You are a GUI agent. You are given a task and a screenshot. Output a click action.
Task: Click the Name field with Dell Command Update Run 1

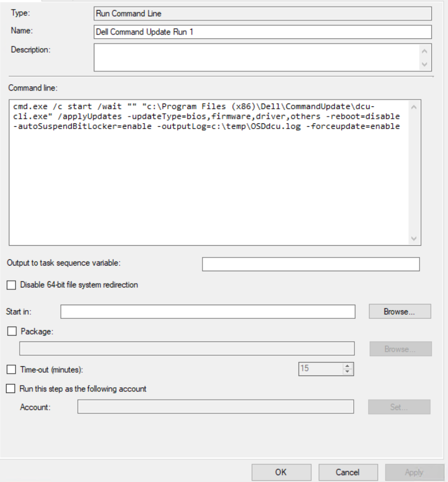pos(263,32)
